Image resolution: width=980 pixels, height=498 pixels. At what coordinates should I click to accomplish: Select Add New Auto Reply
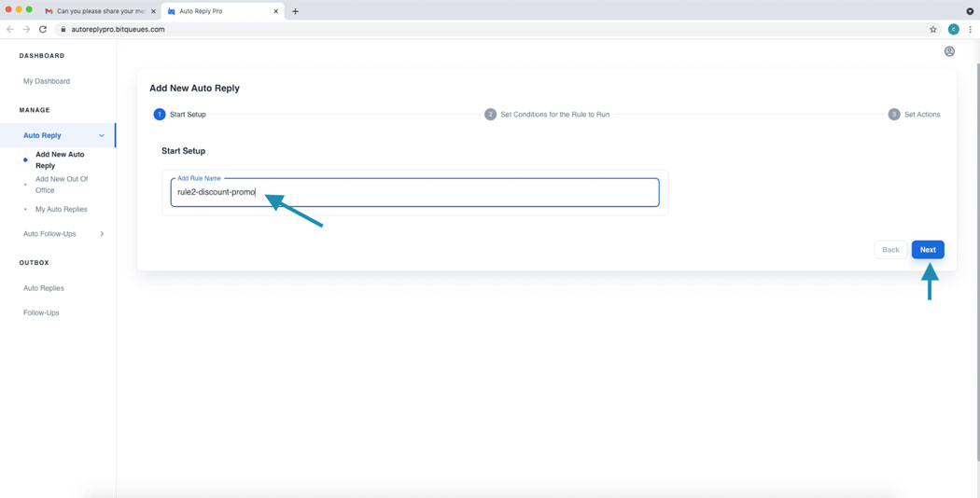pos(60,160)
